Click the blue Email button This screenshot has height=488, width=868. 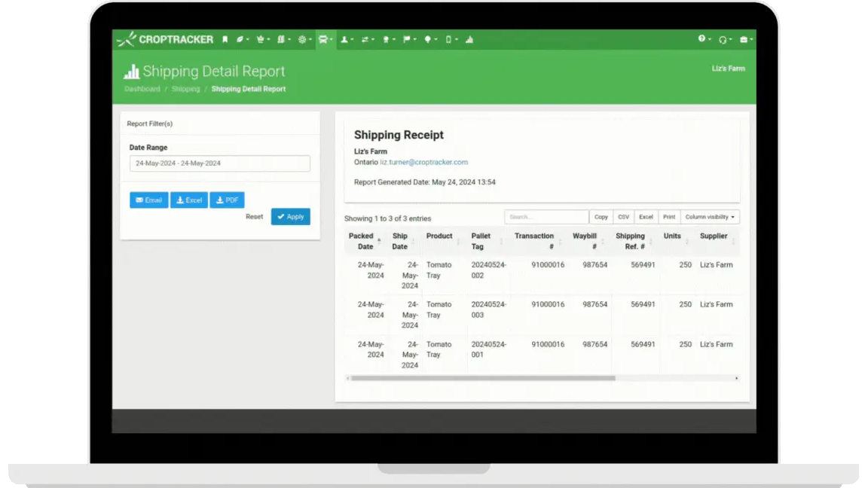[149, 200]
